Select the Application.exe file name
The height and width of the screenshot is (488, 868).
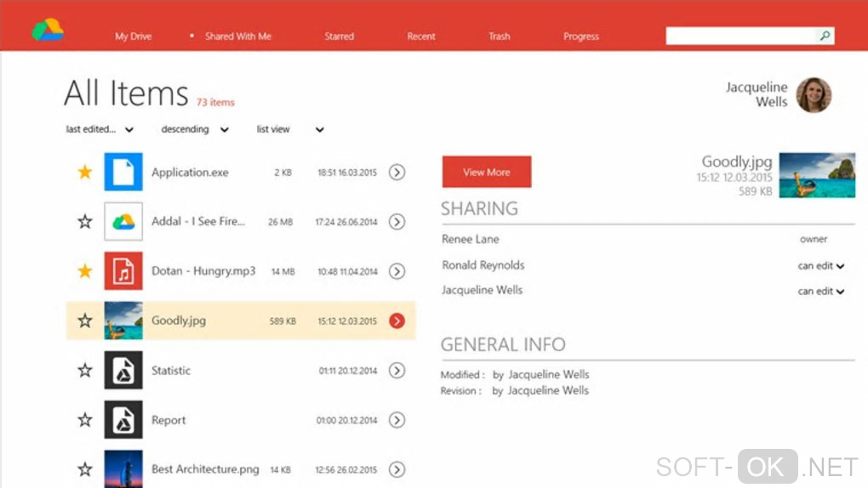coord(190,173)
